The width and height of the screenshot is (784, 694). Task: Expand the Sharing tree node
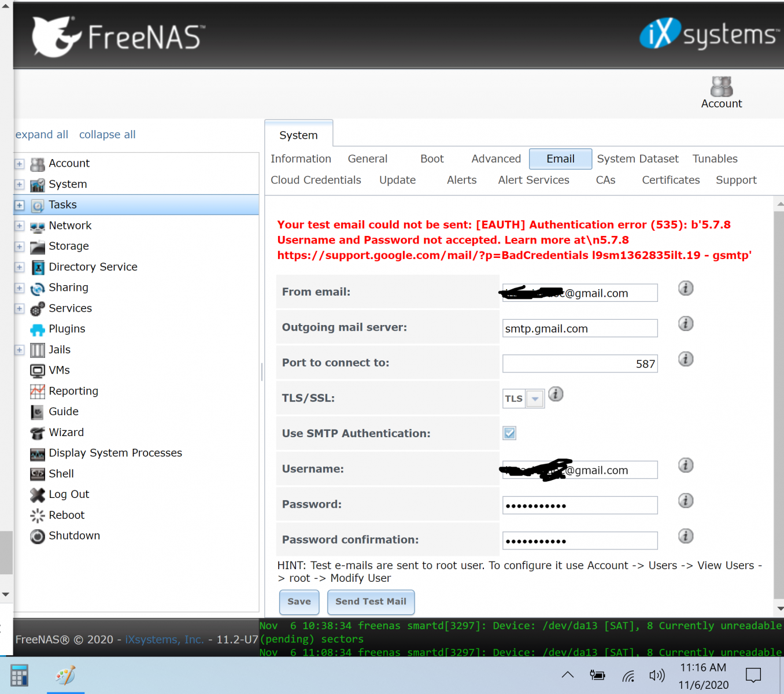20,288
